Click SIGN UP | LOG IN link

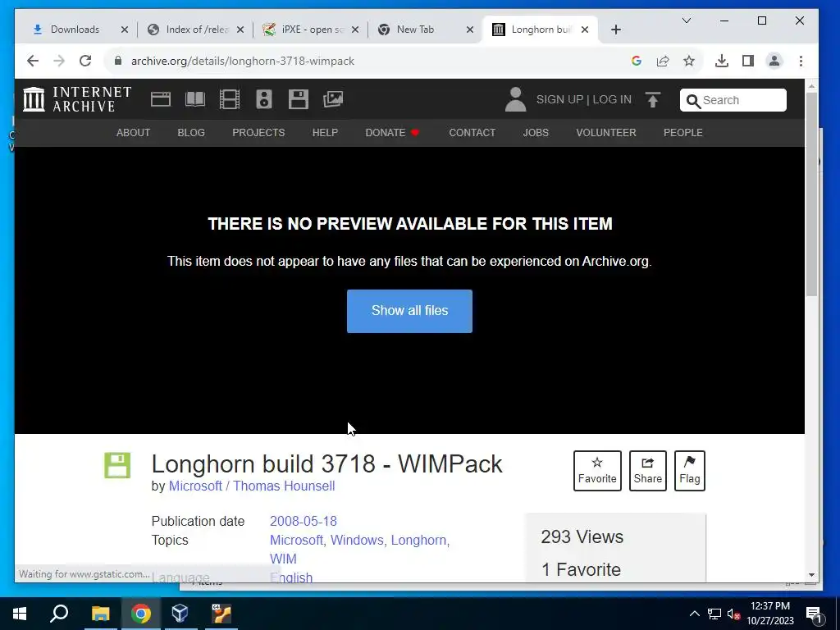pos(584,99)
